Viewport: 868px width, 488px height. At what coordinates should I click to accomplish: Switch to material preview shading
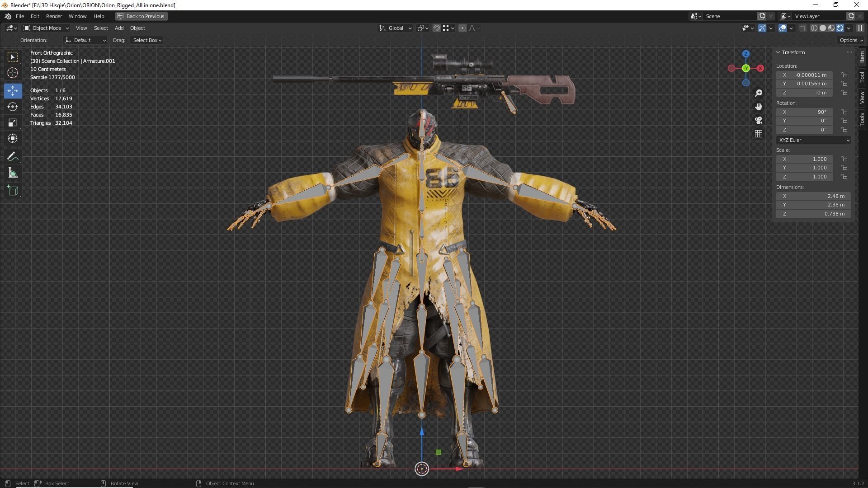click(x=831, y=28)
